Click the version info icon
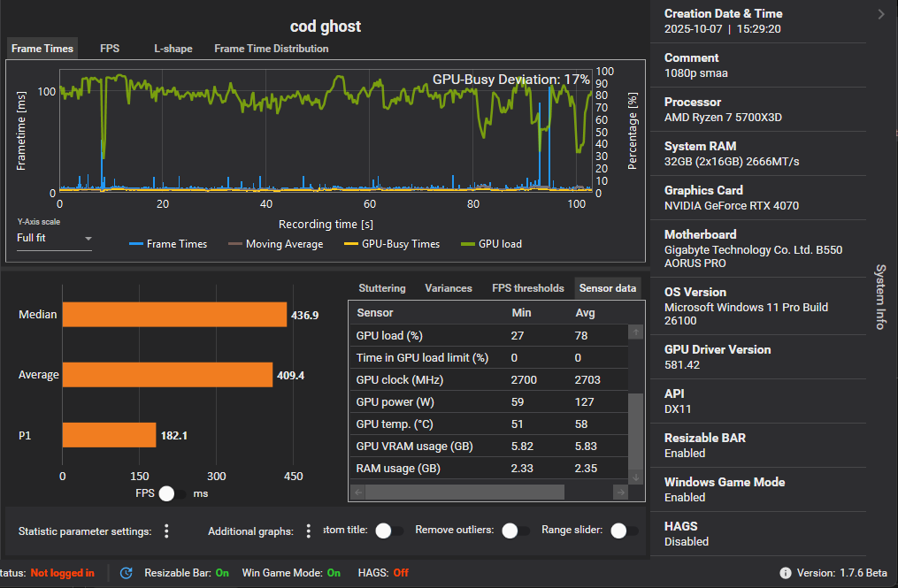The height and width of the screenshot is (588, 898). 785,573
